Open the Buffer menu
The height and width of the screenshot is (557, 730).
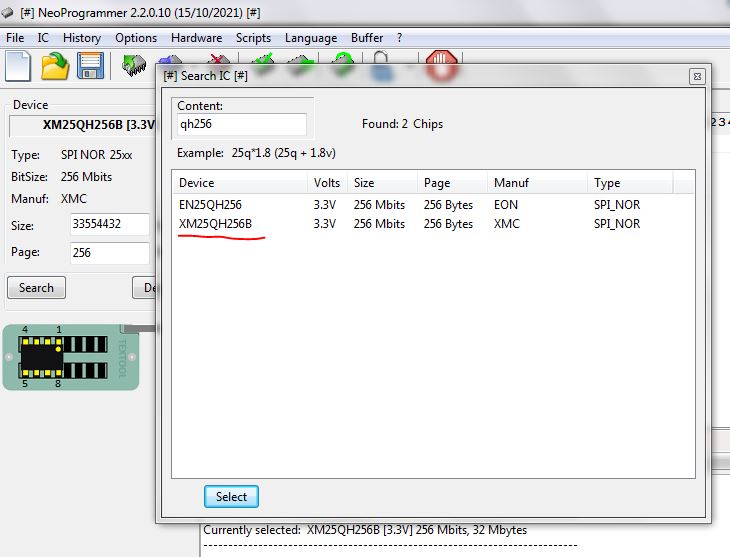367,38
